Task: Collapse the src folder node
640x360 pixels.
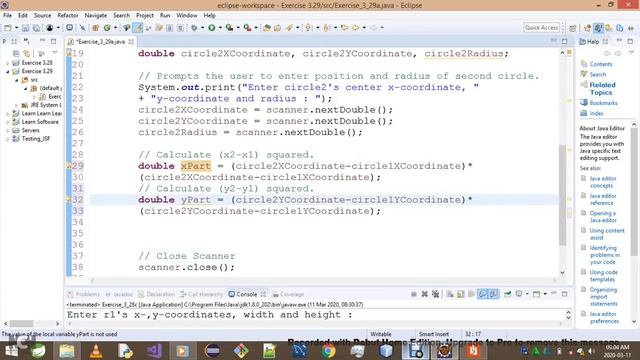Action: click(x=16, y=80)
